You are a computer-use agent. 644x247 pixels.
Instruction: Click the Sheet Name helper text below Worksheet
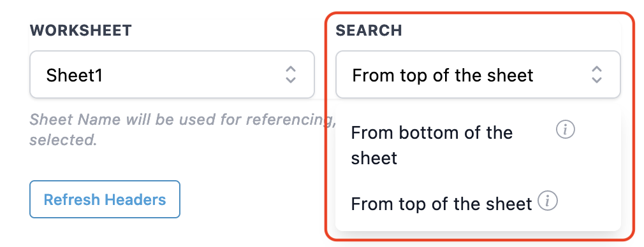(x=180, y=130)
